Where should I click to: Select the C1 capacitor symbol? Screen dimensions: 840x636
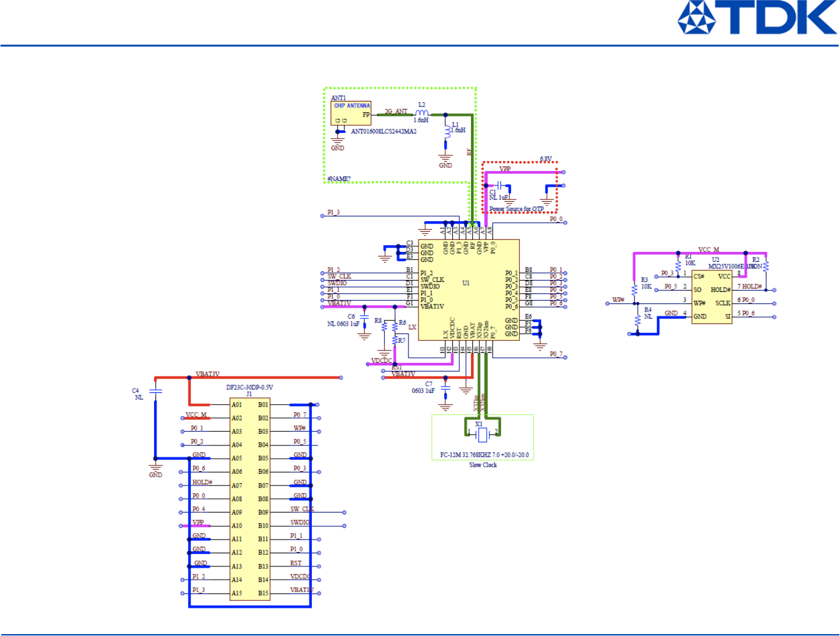[500, 185]
